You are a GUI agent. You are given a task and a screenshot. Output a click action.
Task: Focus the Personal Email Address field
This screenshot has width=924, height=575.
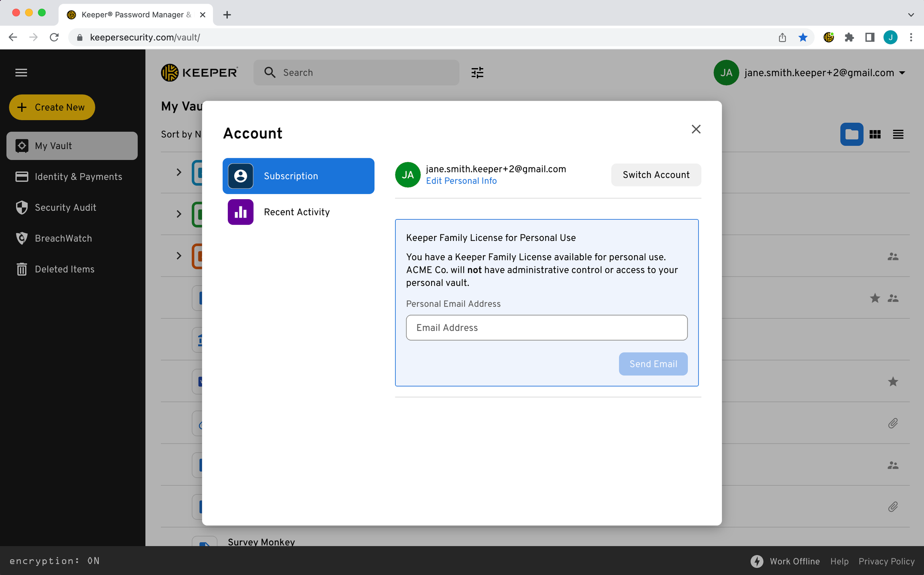tap(546, 328)
